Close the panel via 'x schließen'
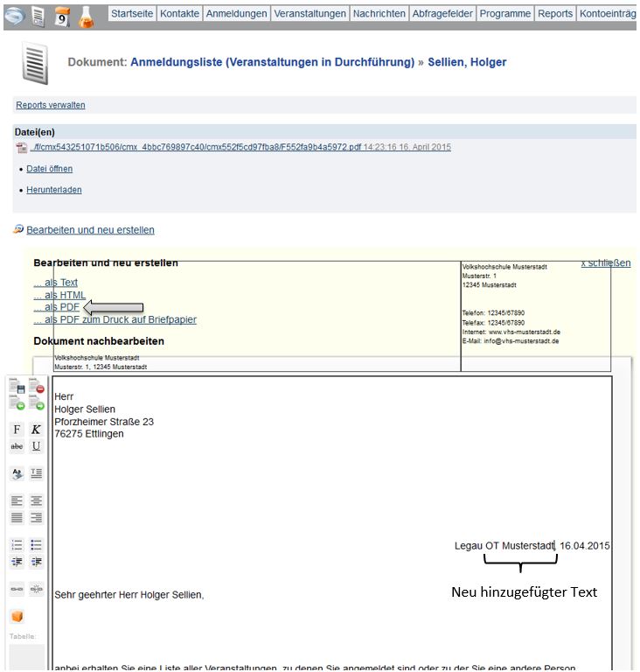The height and width of the screenshot is (672, 640). (x=606, y=262)
